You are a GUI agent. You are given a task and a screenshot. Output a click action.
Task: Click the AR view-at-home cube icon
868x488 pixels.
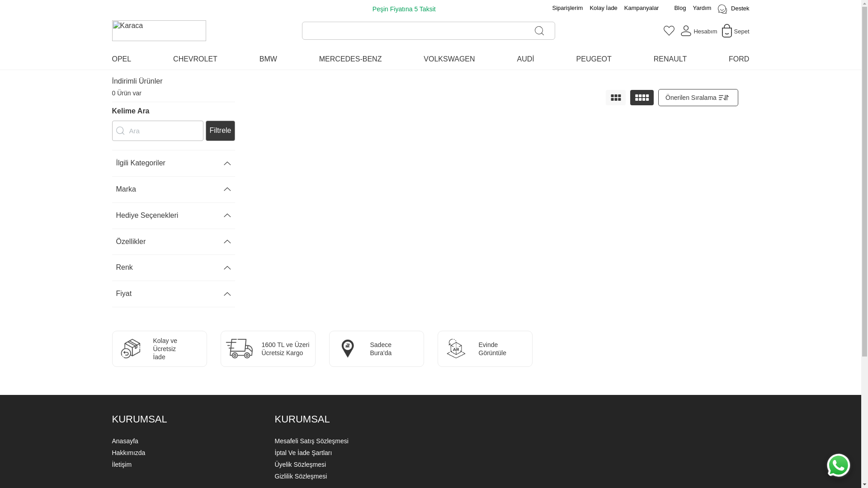(456, 349)
